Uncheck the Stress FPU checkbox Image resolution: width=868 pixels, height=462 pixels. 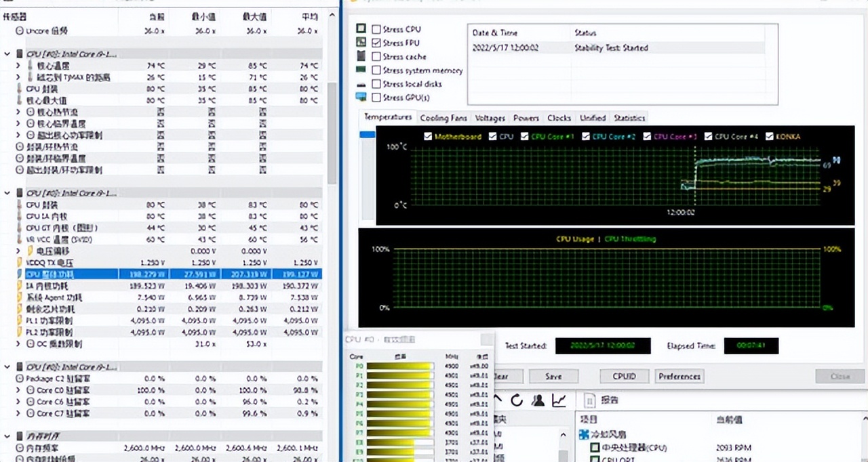click(376, 43)
